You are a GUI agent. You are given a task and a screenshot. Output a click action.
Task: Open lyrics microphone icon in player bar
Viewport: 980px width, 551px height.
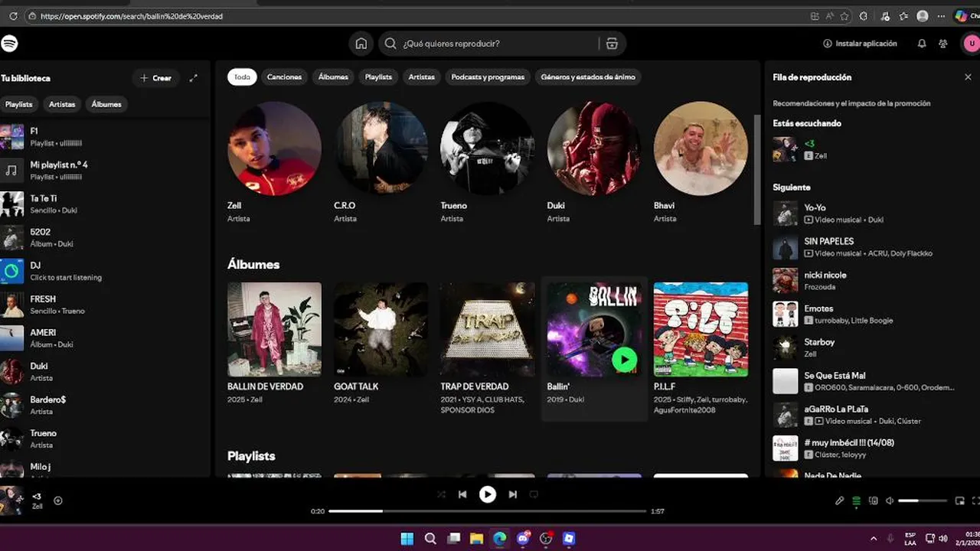pyautogui.click(x=839, y=501)
